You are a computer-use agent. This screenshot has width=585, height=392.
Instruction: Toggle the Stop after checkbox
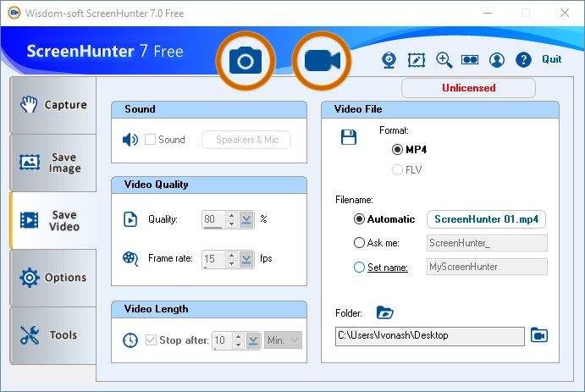point(151,340)
